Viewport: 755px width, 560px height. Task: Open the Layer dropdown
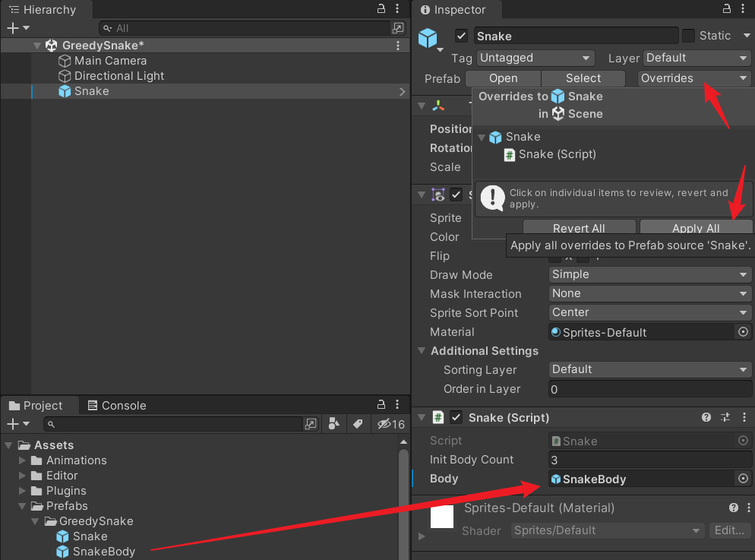(697, 59)
